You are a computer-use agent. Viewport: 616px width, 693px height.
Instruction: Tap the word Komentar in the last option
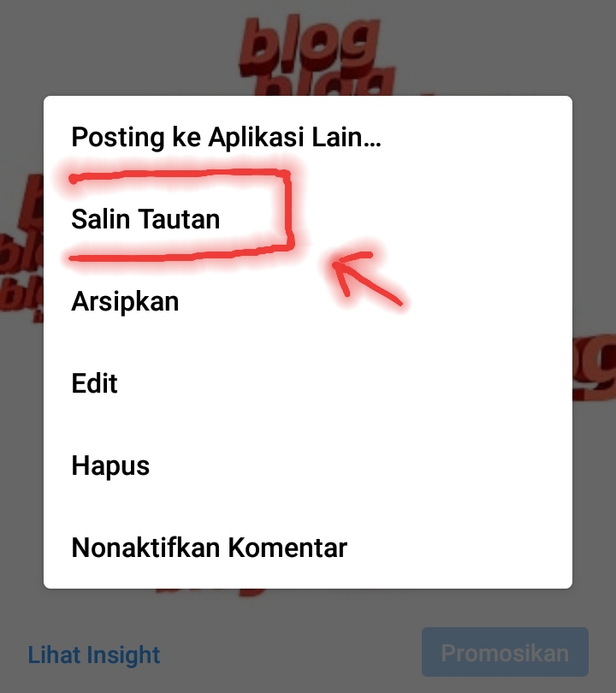coord(287,548)
